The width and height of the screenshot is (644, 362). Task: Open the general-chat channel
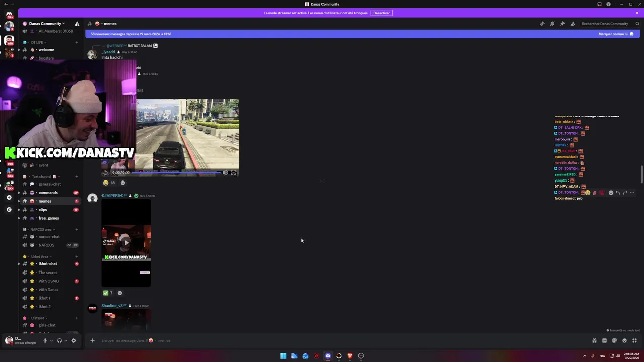50,184
